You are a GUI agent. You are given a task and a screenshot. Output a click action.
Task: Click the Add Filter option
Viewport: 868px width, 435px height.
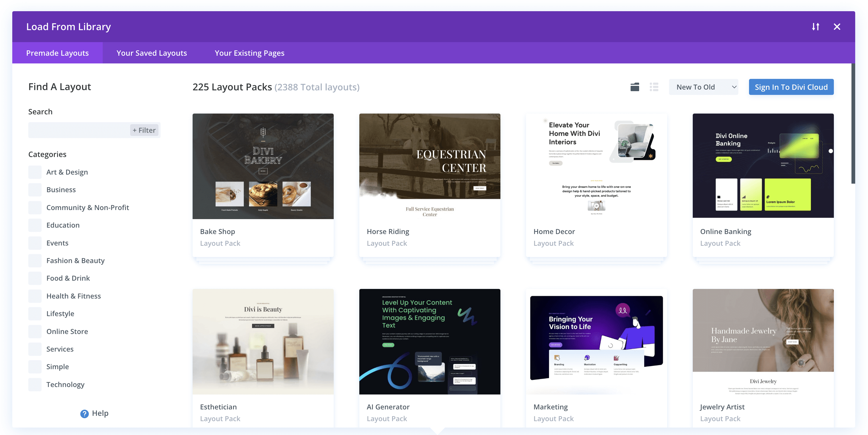[x=144, y=130]
